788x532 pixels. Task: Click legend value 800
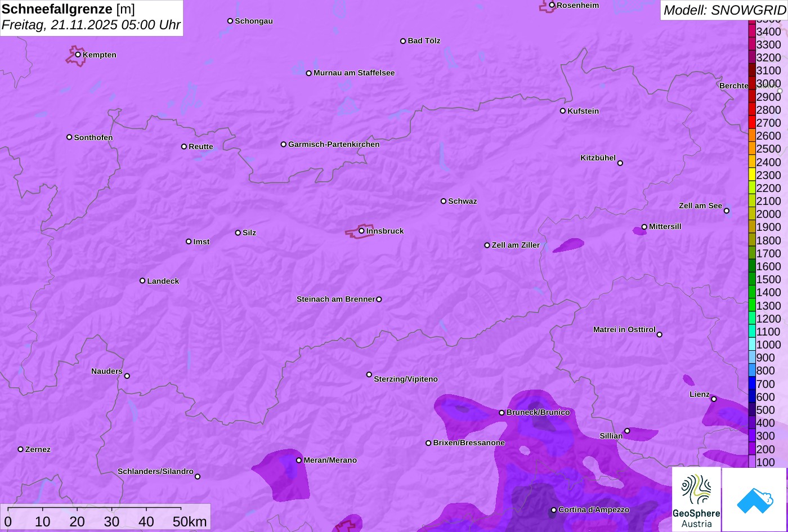point(765,370)
